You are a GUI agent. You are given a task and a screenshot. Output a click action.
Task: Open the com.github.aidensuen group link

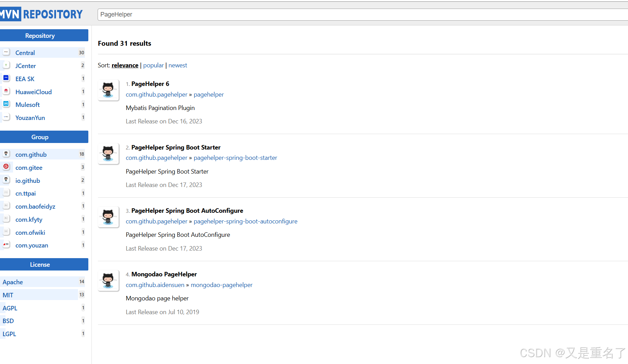(x=155, y=285)
